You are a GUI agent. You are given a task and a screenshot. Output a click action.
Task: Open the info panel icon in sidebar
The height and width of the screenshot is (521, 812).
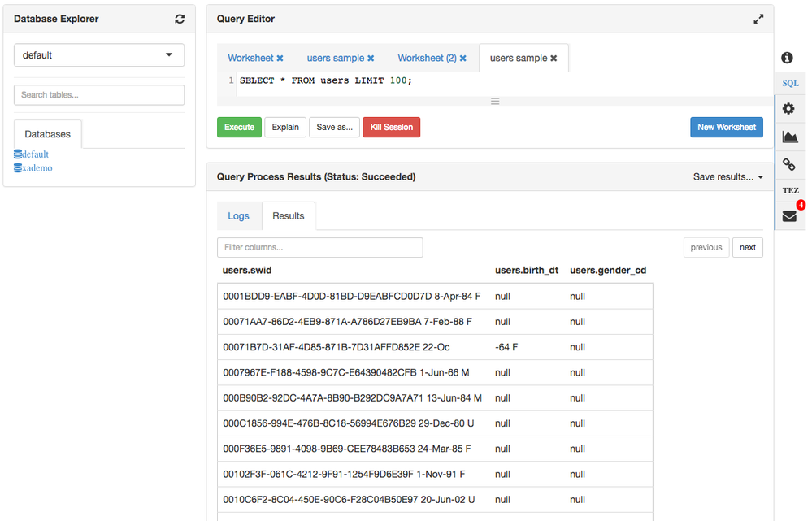point(787,58)
